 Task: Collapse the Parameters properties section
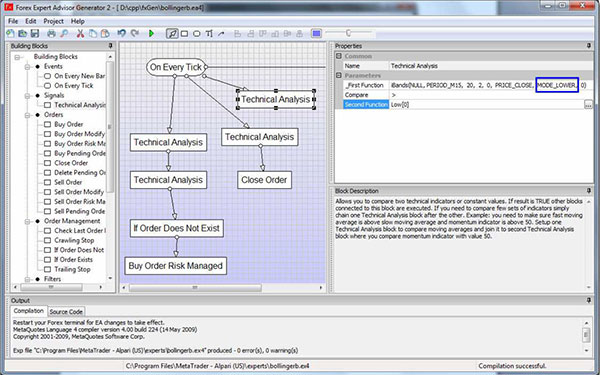[x=339, y=75]
